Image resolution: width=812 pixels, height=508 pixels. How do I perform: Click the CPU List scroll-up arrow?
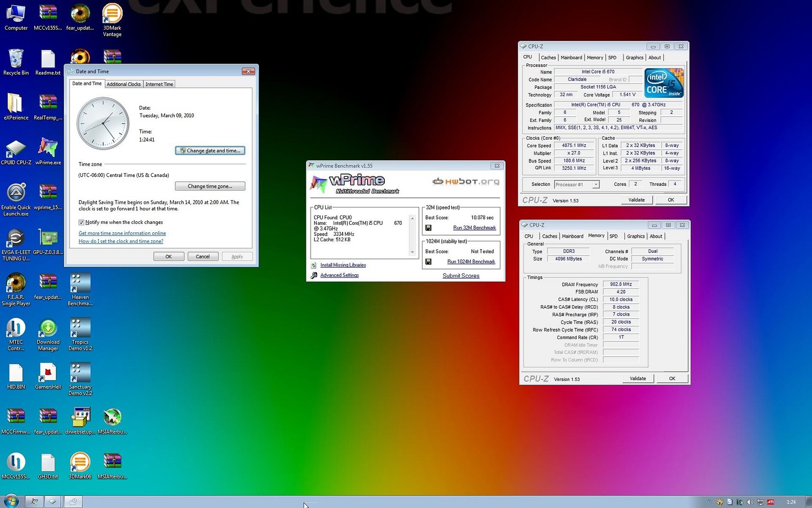tap(413, 218)
